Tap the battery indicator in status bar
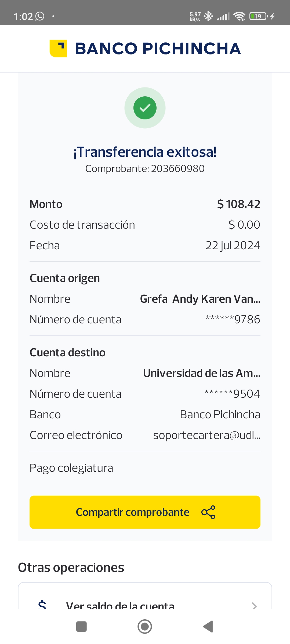 (258, 16)
